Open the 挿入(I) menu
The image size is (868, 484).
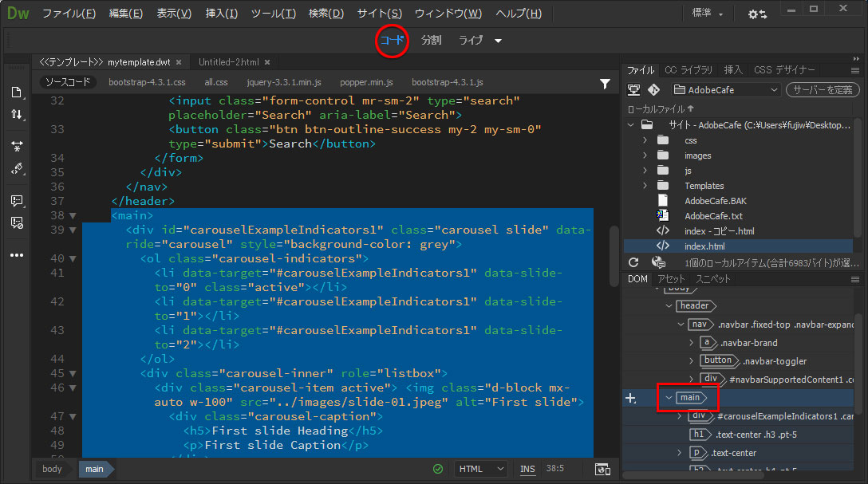tap(221, 14)
